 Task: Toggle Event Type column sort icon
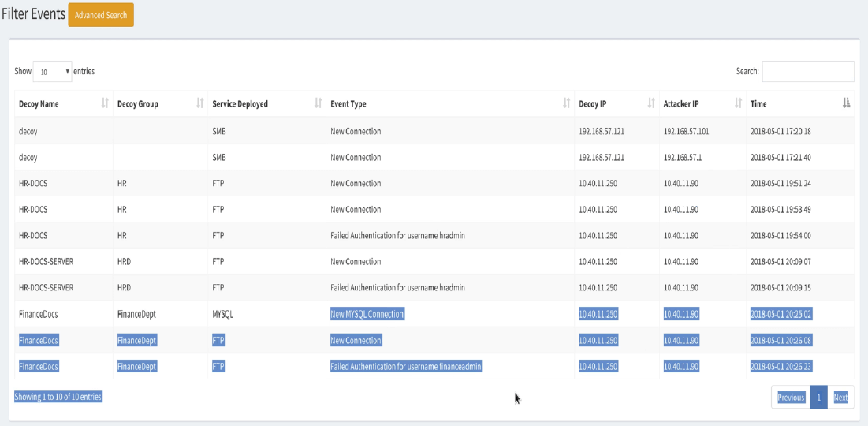click(x=567, y=103)
